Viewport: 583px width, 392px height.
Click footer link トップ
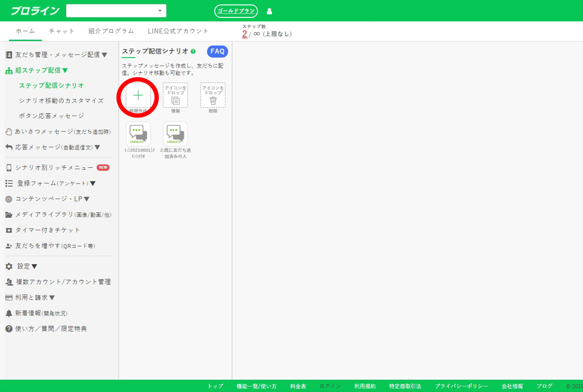click(215, 386)
